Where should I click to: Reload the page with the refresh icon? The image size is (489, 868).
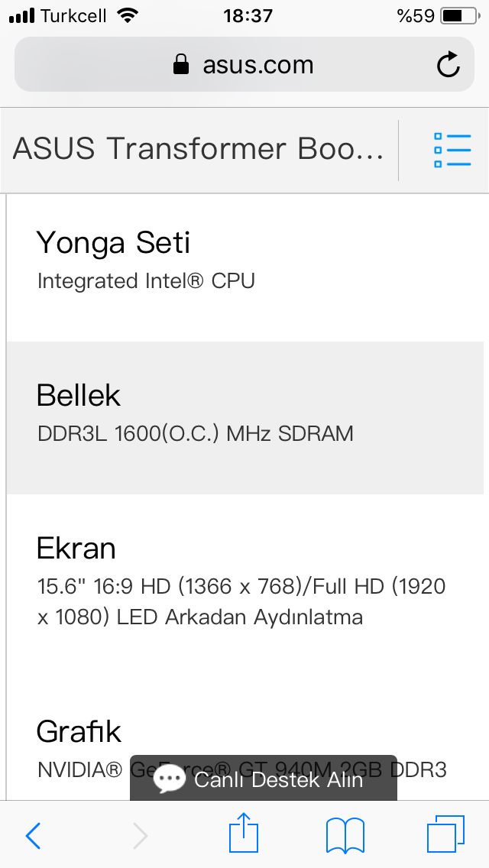click(x=449, y=65)
